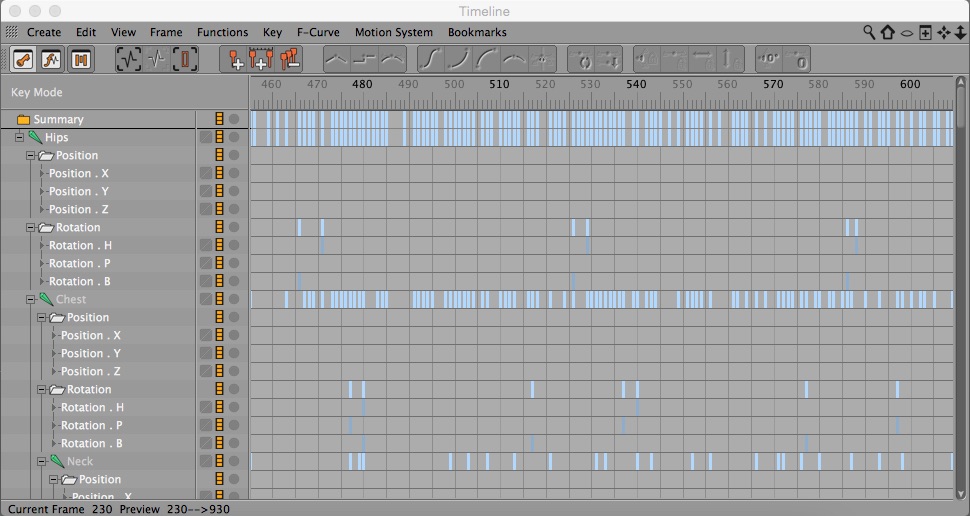Toggle animation icon on Hips Rotation . H row
This screenshot has height=516, width=970.
click(219, 245)
